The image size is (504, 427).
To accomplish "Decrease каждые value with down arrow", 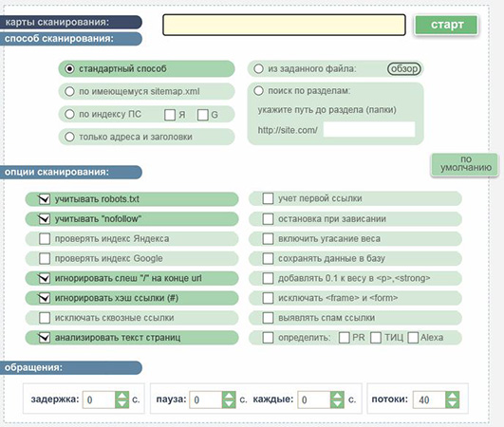I will pyautogui.click(x=337, y=404).
